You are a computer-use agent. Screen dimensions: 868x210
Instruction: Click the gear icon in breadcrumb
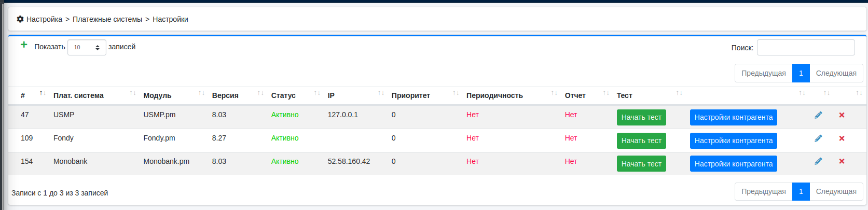pyautogui.click(x=20, y=19)
